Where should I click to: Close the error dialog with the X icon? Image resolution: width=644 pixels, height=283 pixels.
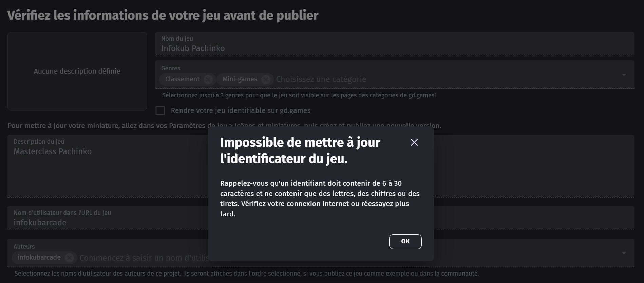(x=414, y=142)
